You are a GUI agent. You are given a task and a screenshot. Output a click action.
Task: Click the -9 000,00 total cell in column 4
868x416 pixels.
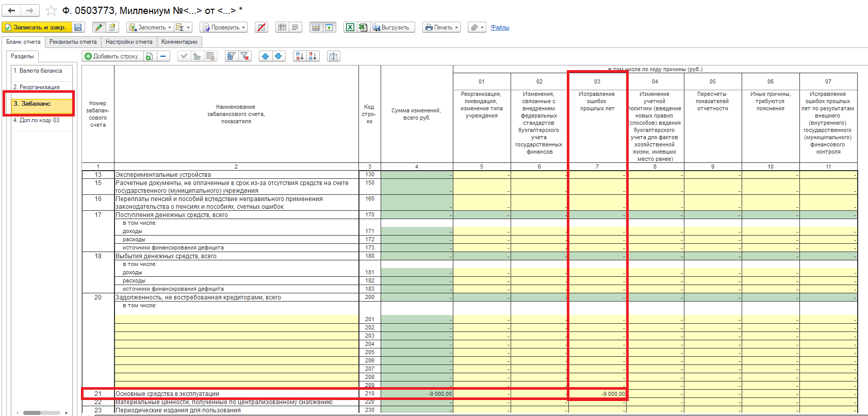coord(417,394)
